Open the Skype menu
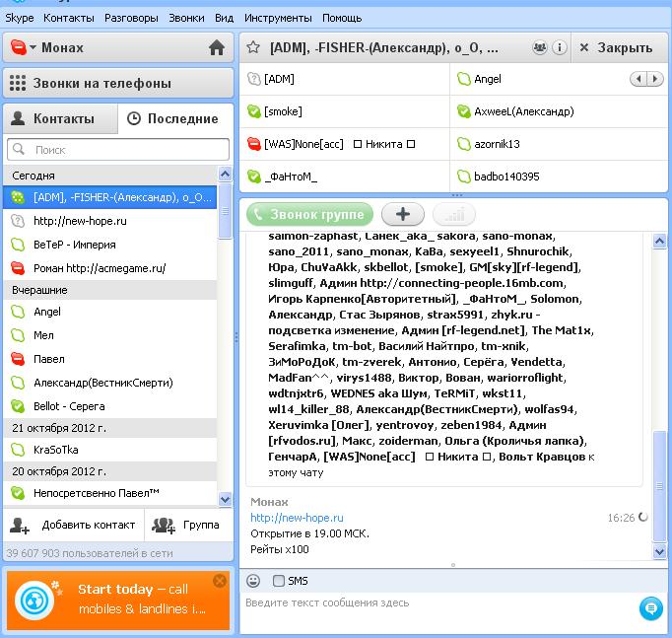The width and height of the screenshot is (672, 638). tap(20, 18)
